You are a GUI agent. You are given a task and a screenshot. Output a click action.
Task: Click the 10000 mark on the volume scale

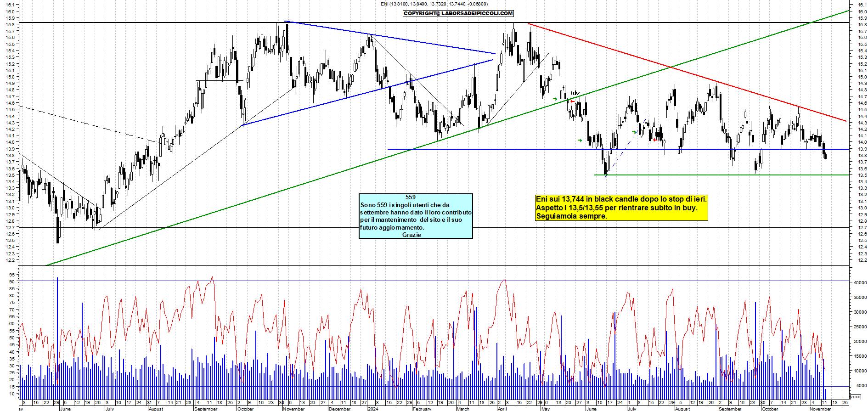tap(860, 371)
